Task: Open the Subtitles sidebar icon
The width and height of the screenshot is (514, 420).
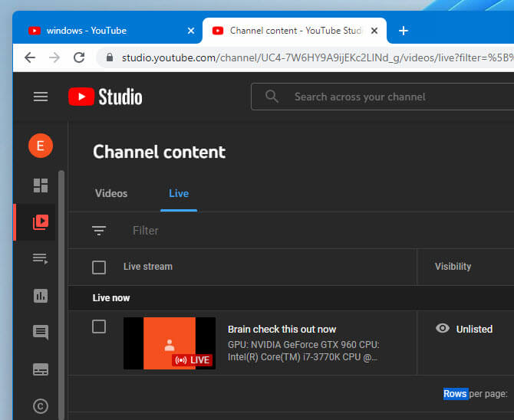Action: (x=41, y=369)
